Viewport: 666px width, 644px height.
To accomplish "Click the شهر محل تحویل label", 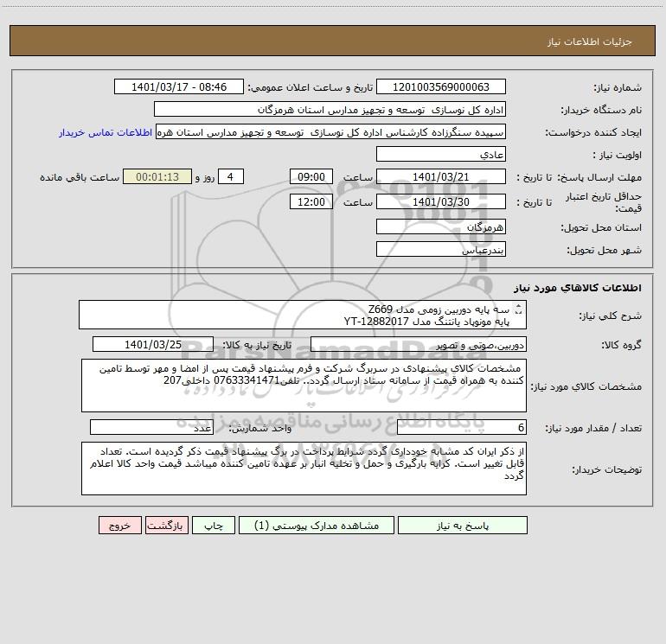I will click(x=605, y=250).
